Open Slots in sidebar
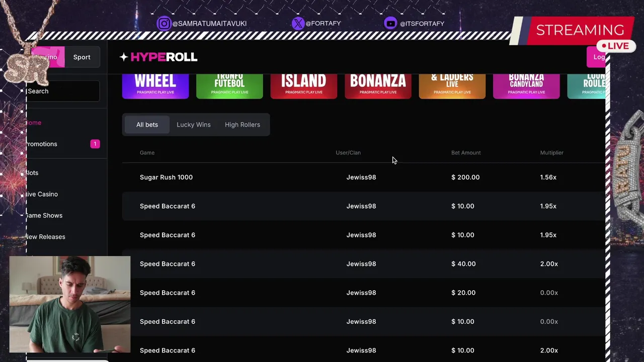Image resolution: width=644 pixels, height=362 pixels. point(32,173)
